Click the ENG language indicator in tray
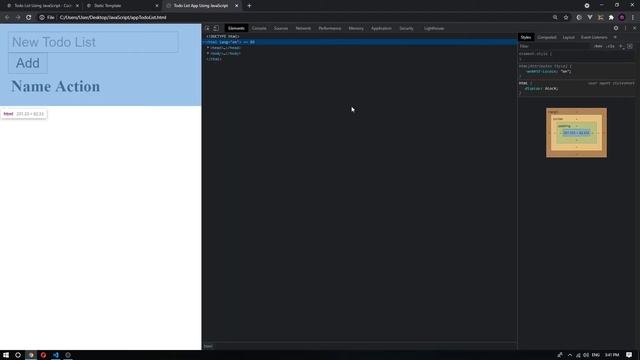Screen dimensions: 640x360 click(x=596, y=355)
